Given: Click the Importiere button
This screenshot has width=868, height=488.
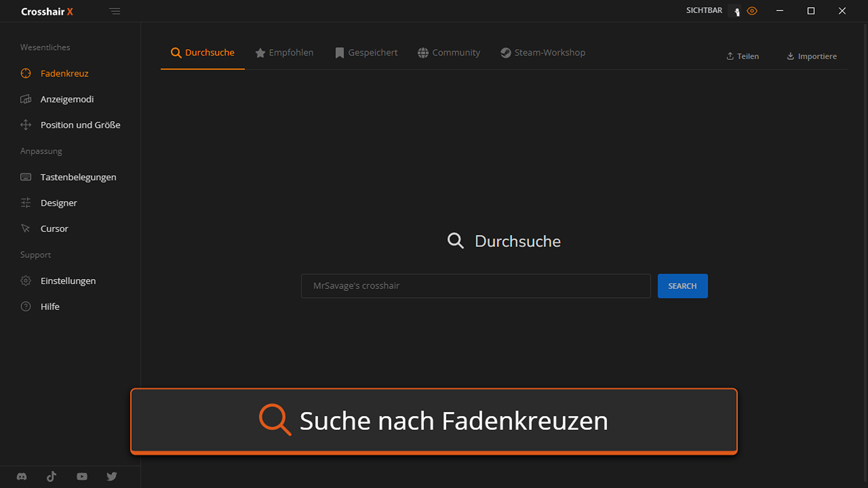Looking at the screenshot, I should (812, 56).
